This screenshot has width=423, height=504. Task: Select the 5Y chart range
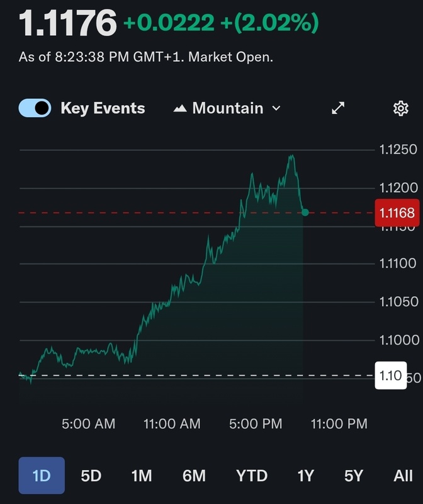(x=354, y=476)
